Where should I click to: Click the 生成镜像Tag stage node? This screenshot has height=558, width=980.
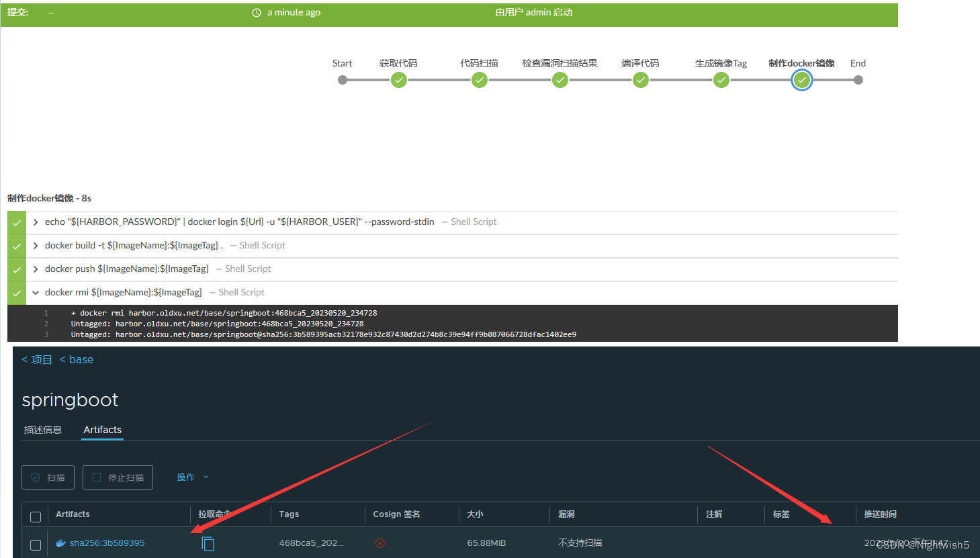(721, 80)
